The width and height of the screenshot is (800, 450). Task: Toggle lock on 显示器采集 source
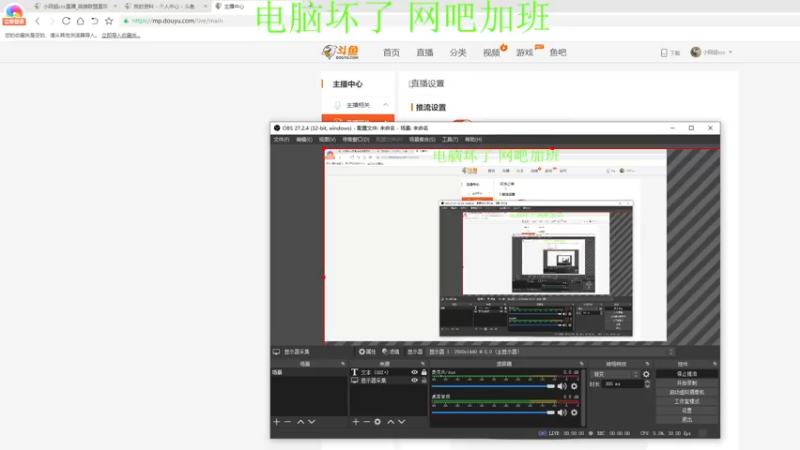tap(424, 381)
